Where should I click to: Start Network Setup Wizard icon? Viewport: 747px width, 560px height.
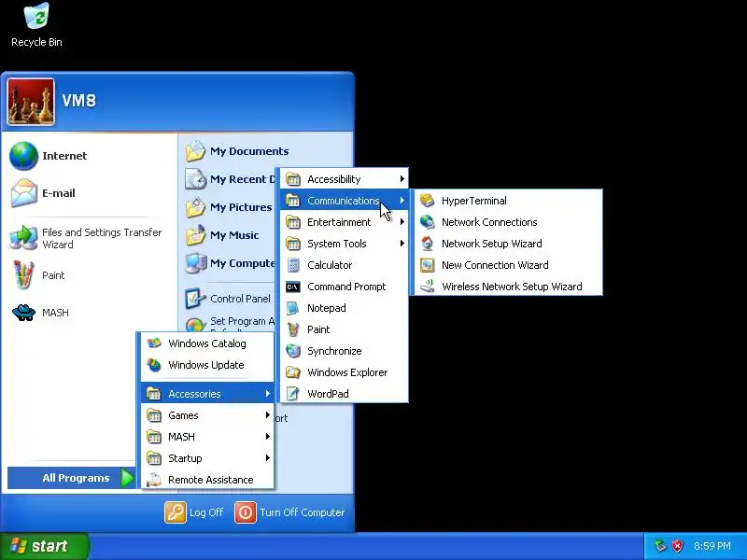click(428, 244)
